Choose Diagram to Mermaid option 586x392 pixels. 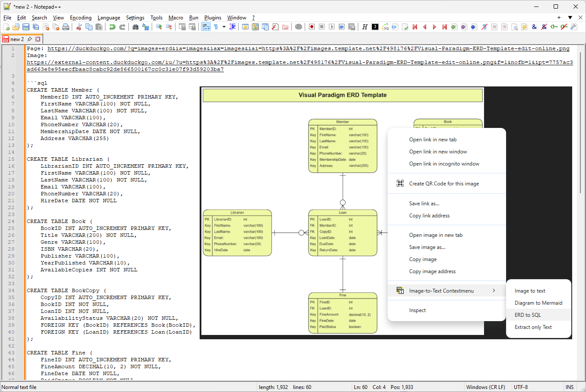[538, 303]
